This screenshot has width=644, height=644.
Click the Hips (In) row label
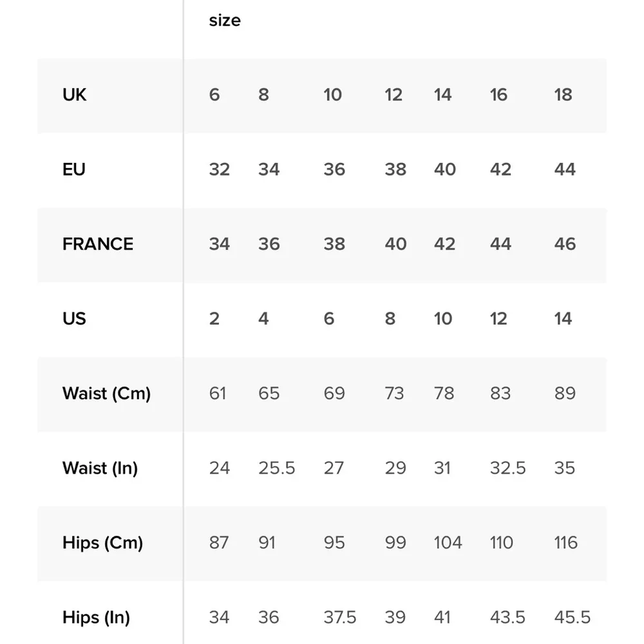[x=96, y=618]
